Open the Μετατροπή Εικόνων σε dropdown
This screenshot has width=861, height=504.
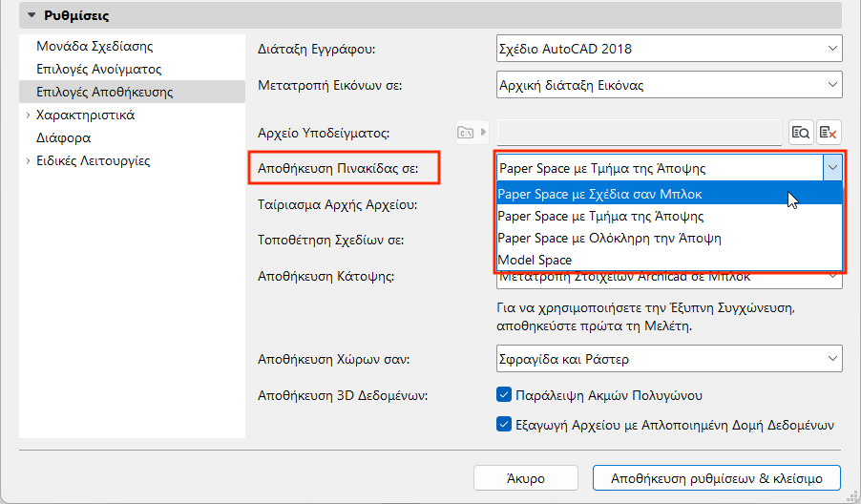click(668, 85)
